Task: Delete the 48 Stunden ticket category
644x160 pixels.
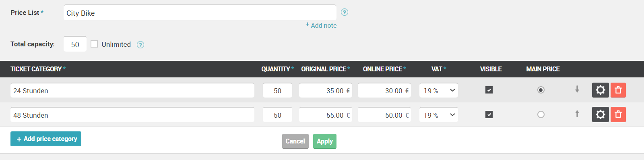Action: 618,114
